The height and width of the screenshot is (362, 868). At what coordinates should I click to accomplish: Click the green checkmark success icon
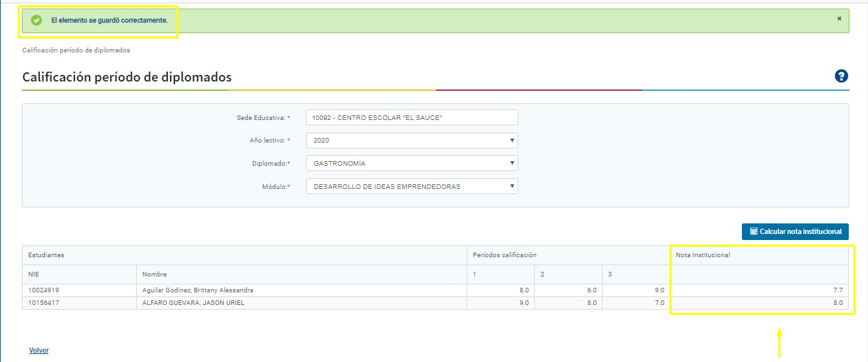tap(36, 21)
